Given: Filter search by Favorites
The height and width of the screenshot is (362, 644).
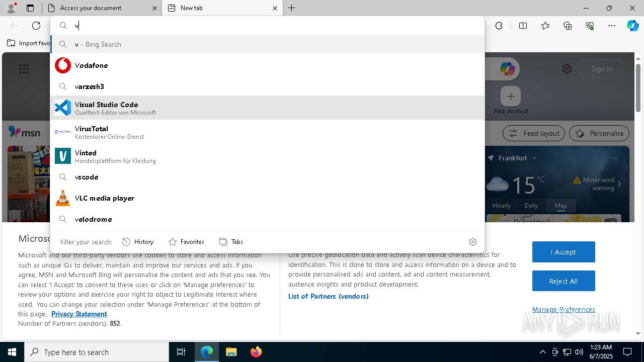Looking at the screenshot, I should click(x=186, y=242).
